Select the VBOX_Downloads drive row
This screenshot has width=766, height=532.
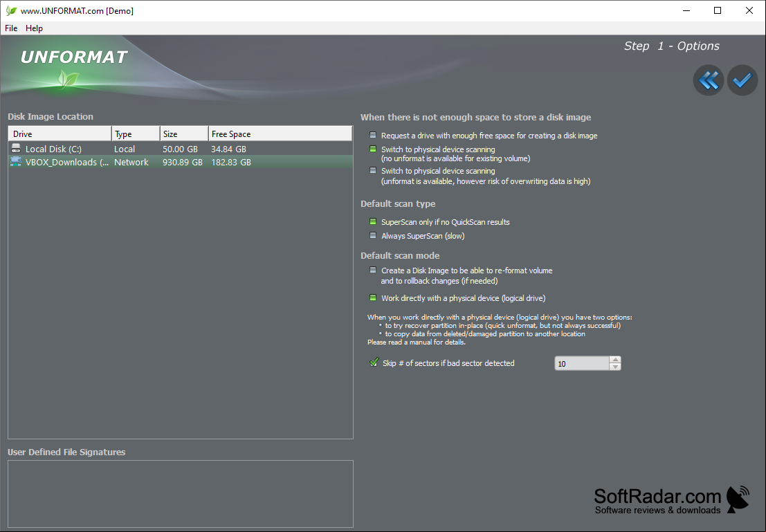(181, 162)
